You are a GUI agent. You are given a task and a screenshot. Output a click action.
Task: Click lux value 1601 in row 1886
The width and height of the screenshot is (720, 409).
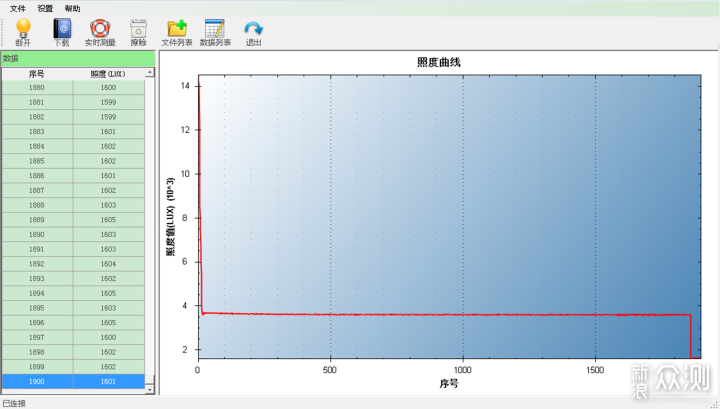108,175
